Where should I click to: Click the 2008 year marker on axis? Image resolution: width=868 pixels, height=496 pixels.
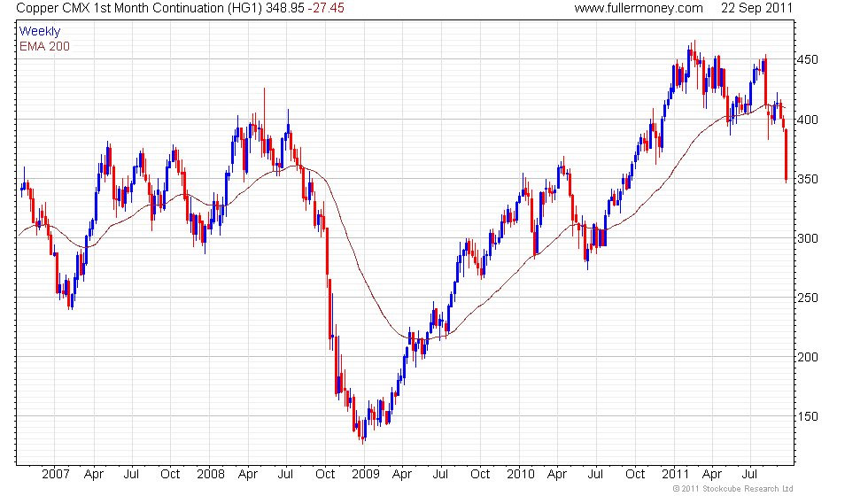(x=211, y=475)
